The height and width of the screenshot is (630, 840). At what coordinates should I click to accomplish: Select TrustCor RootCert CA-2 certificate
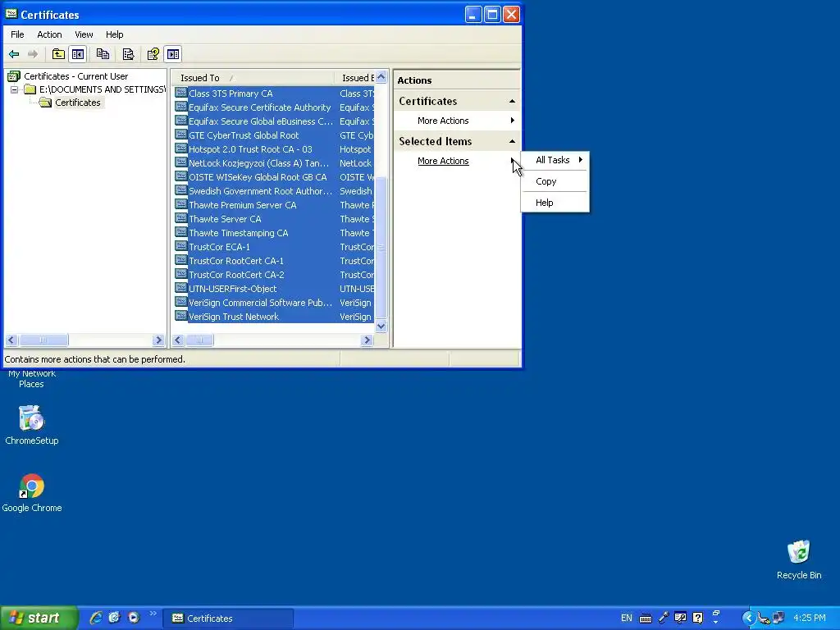point(236,274)
